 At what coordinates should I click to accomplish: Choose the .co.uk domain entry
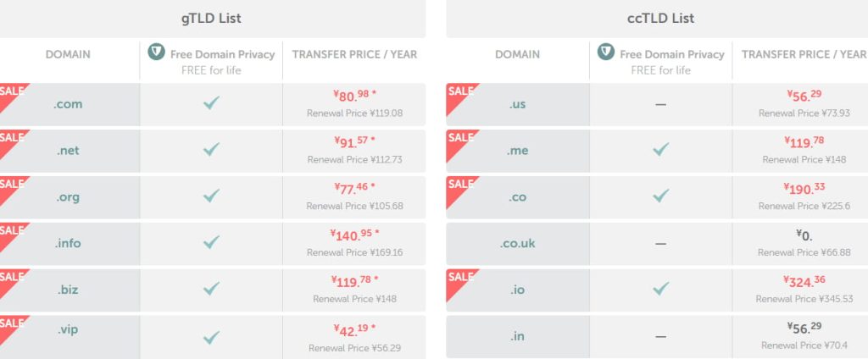517,243
